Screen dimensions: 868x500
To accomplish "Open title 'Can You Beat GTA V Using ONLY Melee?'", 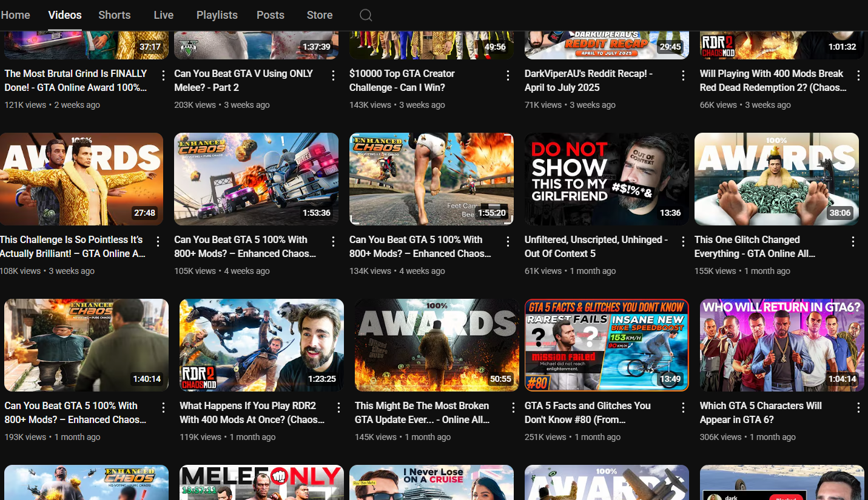I will point(244,81).
